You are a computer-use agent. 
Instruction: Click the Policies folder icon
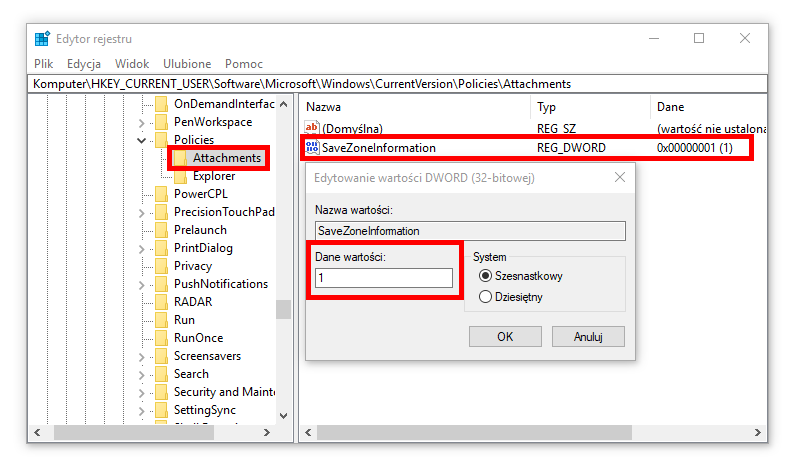162,140
